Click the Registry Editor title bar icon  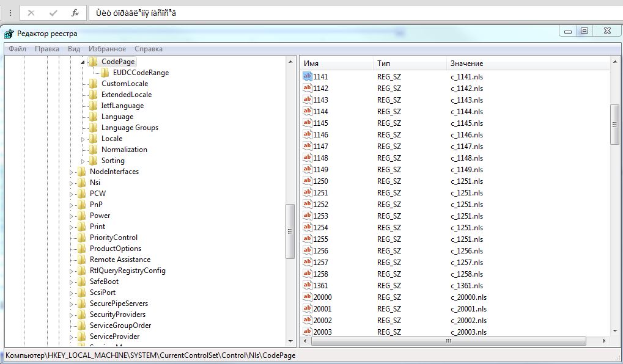pos(9,34)
